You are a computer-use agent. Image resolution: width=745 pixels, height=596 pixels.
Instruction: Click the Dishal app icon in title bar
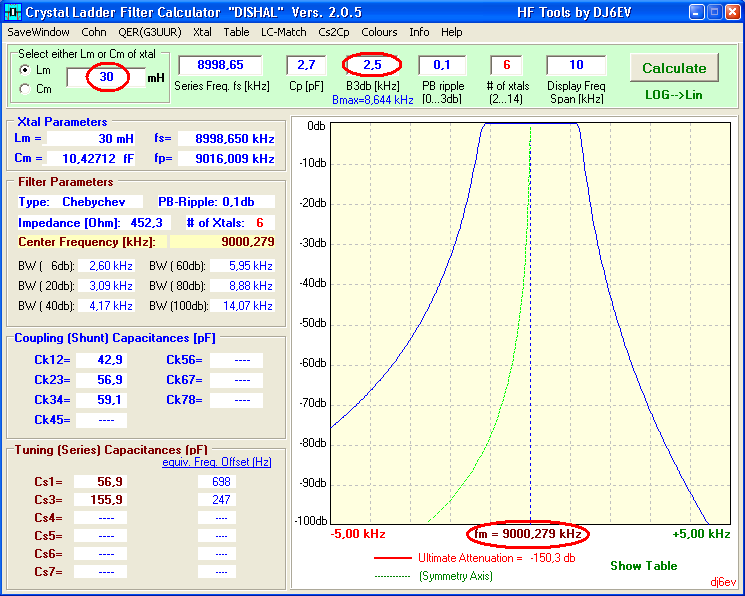[x=12, y=12]
